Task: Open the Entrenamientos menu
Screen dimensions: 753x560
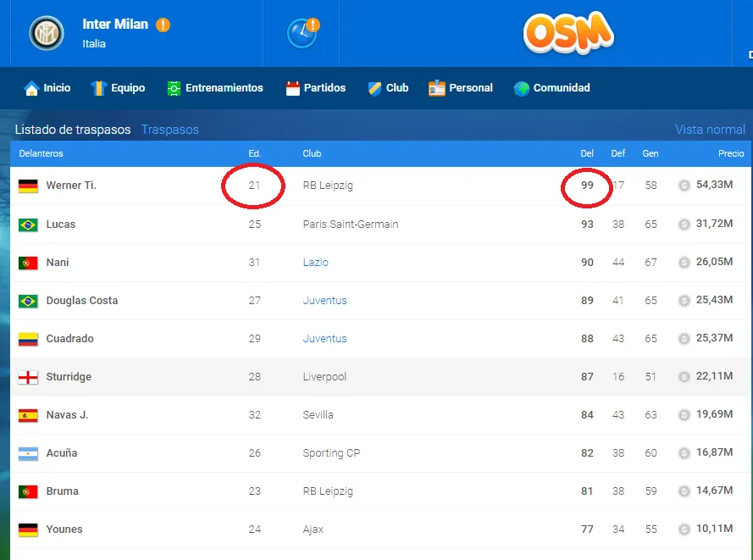Action: point(215,88)
